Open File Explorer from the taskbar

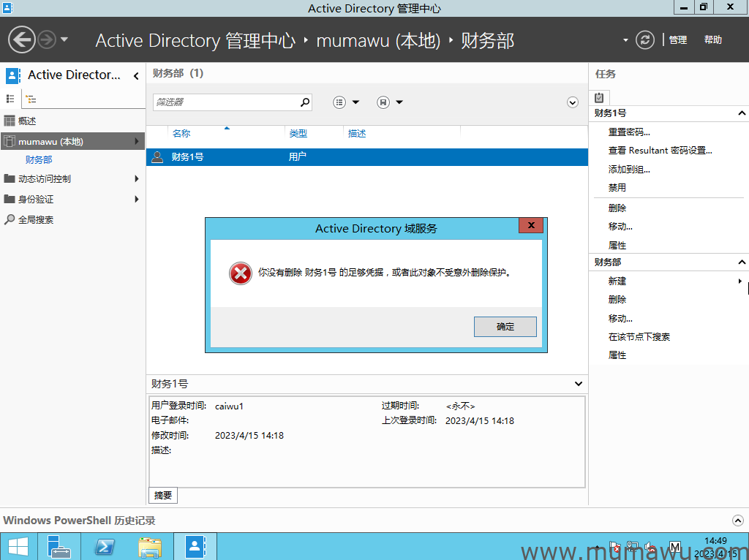150,547
